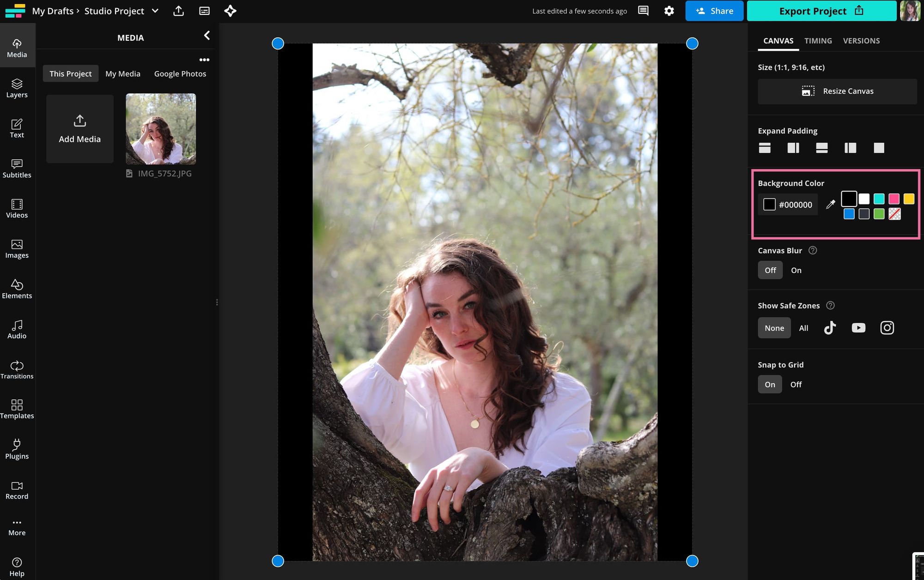Switch to the Google Photos tab

coord(180,74)
